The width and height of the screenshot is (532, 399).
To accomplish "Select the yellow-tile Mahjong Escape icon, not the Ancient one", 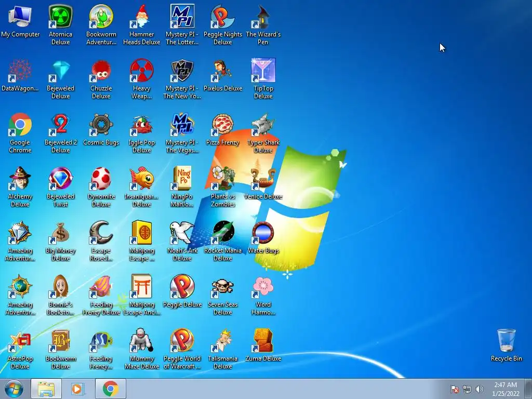I will coord(141,232).
